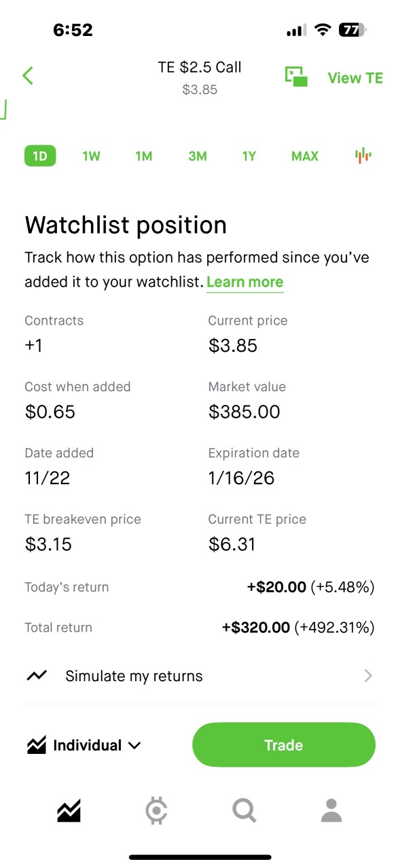The width and height of the screenshot is (400, 868).
Task: Select the 1Y time range
Action: [x=249, y=156]
